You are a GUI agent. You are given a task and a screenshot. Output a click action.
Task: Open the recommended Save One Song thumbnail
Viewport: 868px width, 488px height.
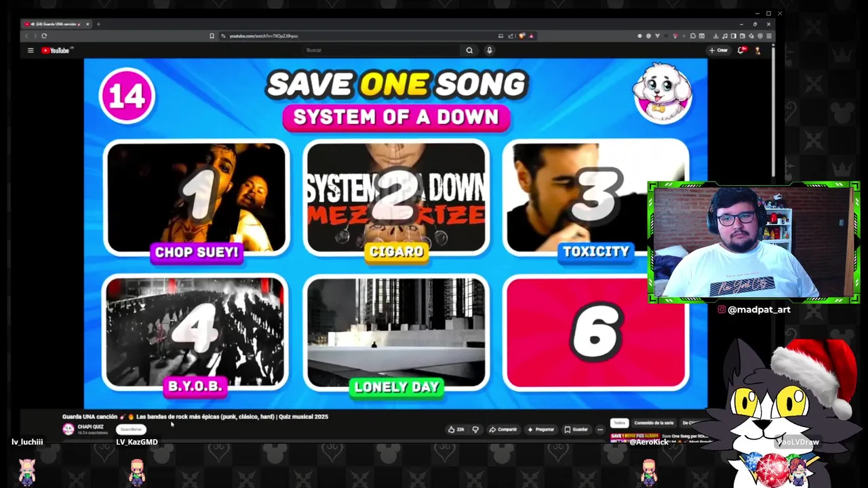(x=635, y=437)
